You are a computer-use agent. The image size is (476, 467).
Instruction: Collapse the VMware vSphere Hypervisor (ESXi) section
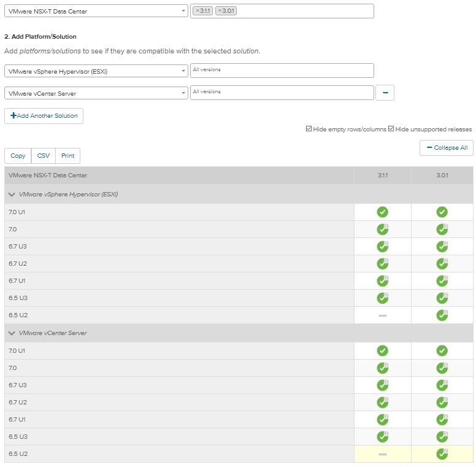pyautogui.click(x=12, y=195)
